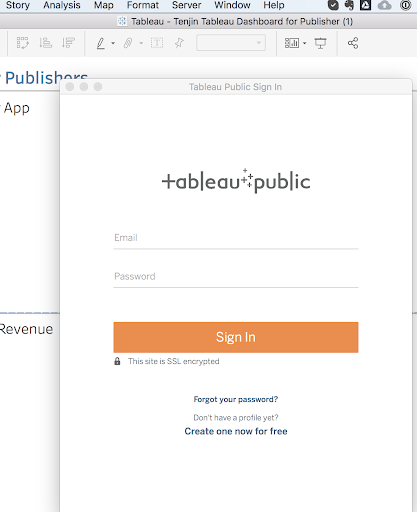417x512 pixels.
Task: Click the Email input field
Action: coord(236,238)
